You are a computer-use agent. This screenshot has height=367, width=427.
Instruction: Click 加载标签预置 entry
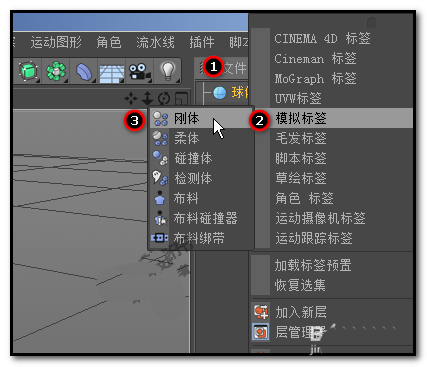click(x=313, y=265)
